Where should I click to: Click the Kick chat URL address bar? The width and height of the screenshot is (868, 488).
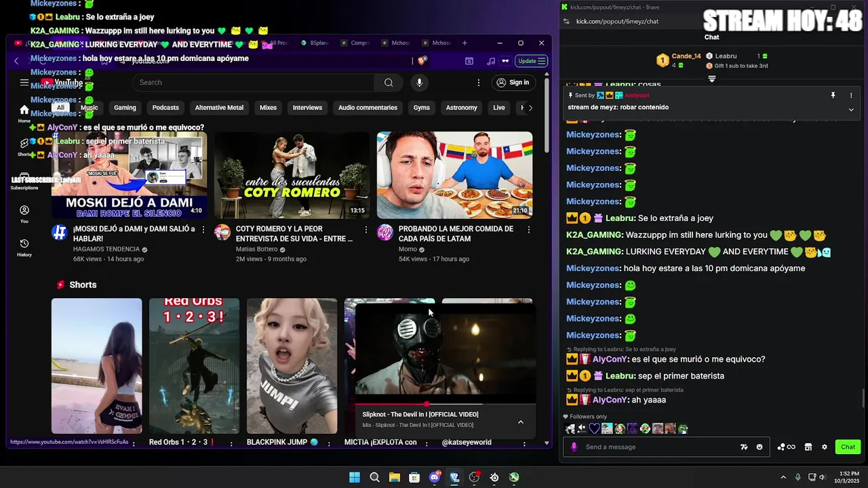pyautogui.click(x=617, y=21)
